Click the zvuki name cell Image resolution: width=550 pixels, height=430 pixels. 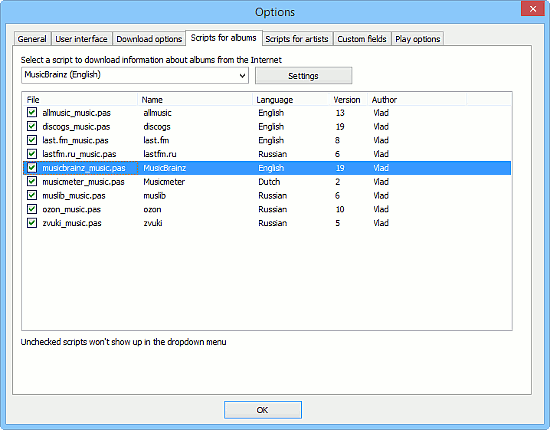pos(153,223)
